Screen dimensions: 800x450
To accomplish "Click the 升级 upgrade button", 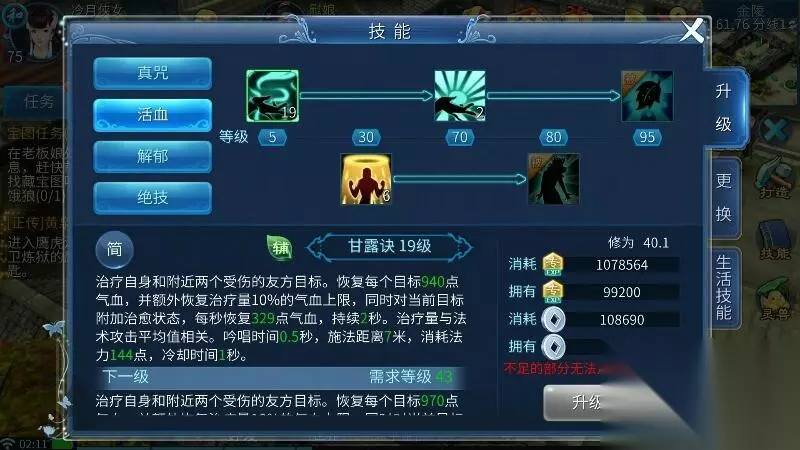I will pos(587,403).
